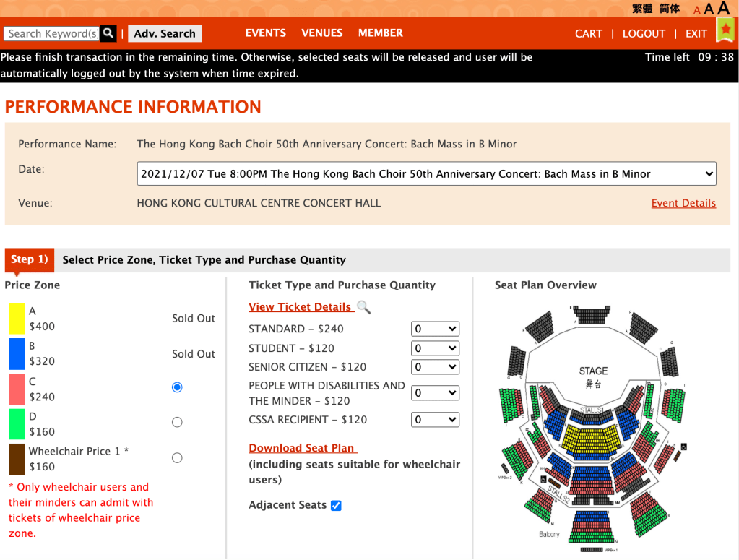This screenshot has width=739, height=560.
Task: Open the STANDARD $240 quantity dropdown
Action: (x=435, y=329)
